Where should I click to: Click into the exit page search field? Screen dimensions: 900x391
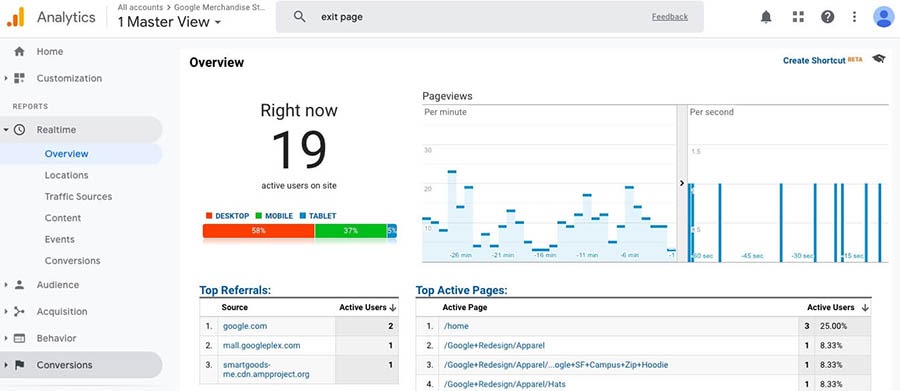(x=482, y=17)
